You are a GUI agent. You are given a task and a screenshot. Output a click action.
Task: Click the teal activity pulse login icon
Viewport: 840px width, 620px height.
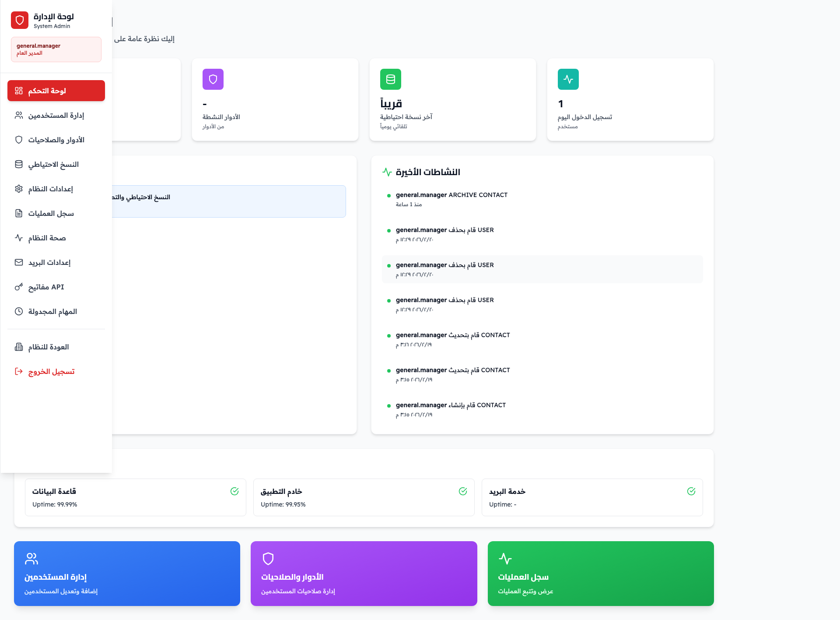click(568, 79)
